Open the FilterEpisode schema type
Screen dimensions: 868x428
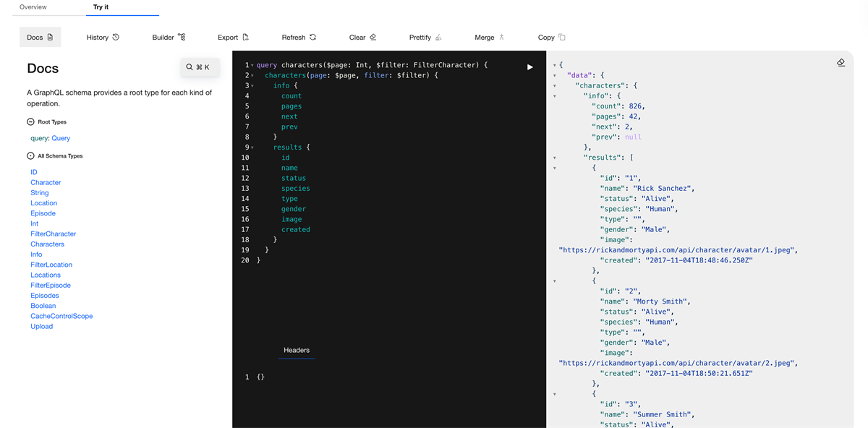point(51,286)
